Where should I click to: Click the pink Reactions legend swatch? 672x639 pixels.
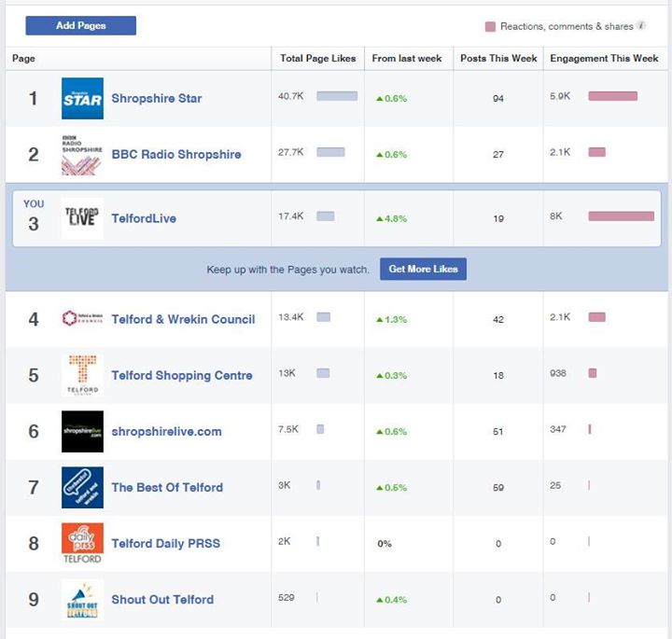click(x=490, y=26)
